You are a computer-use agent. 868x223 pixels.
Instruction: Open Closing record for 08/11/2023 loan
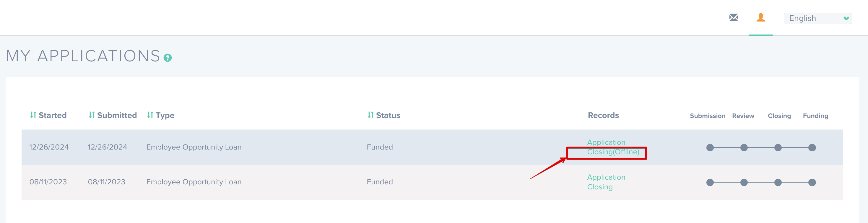click(x=600, y=187)
